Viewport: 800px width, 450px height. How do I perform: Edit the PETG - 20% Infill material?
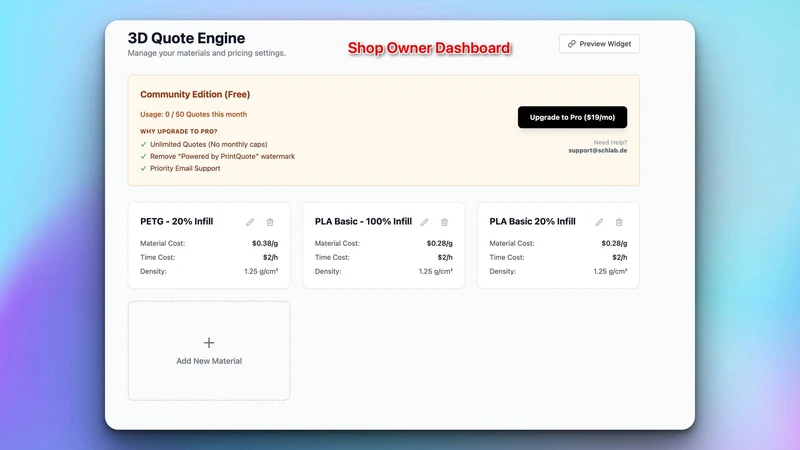pyautogui.click(x=250, y=222)
